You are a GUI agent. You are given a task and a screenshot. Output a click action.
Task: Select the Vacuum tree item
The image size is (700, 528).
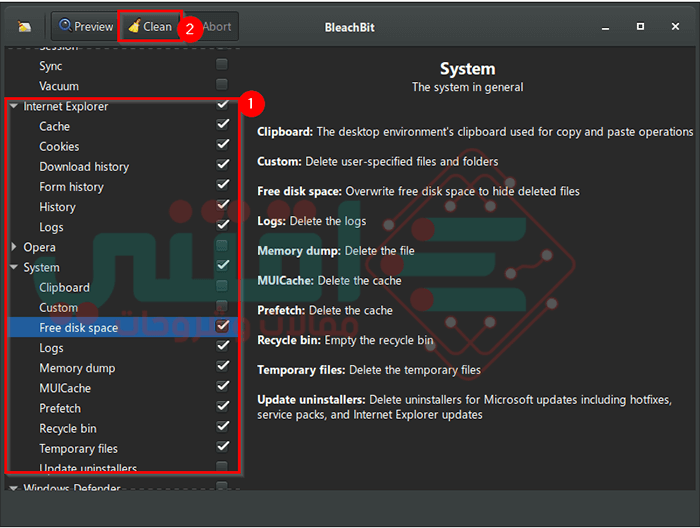click(x=59, y=86)
